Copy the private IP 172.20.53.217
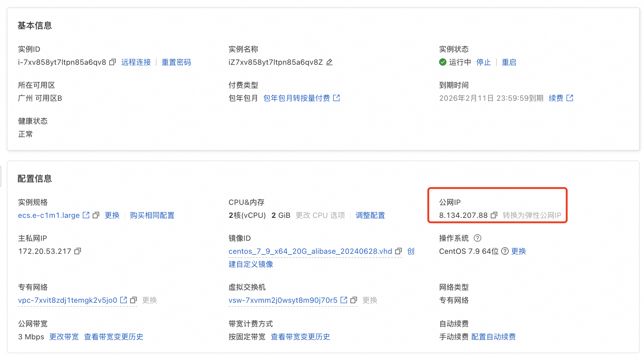 78,251
